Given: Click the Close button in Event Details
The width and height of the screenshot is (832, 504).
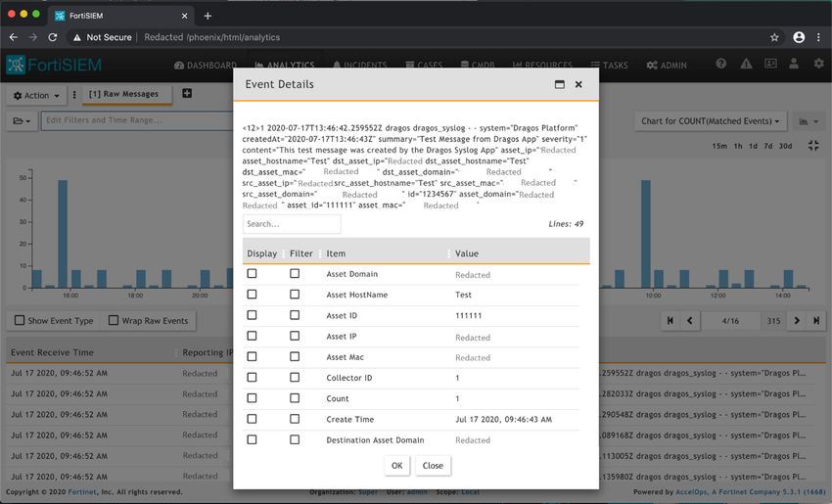Looking at the screenshot, I should click(433, 465).
